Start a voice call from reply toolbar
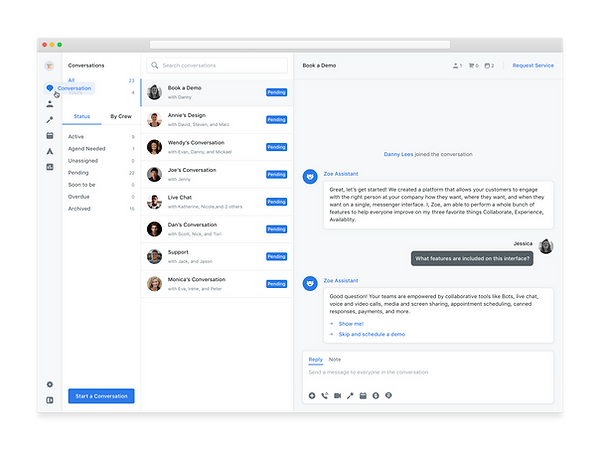 (x=324, y=396)
